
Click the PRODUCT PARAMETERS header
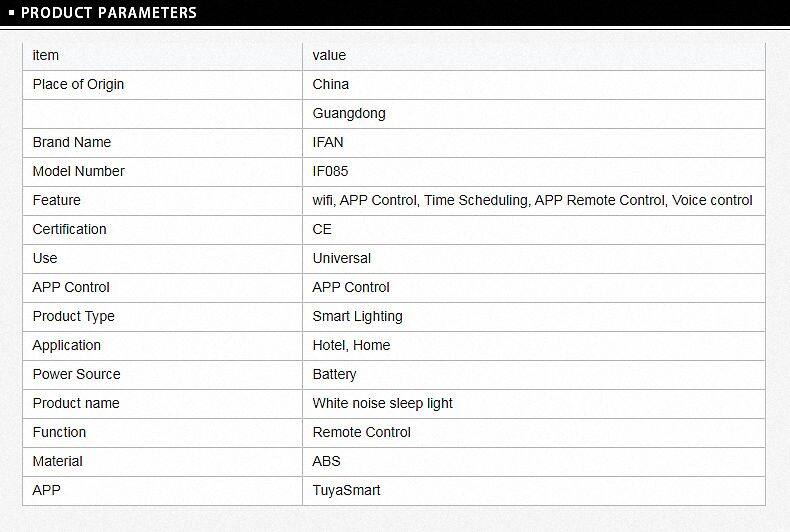tap(108, 13)
